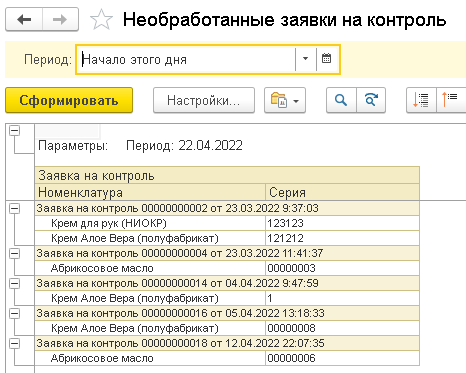The image size is (466, 373).
Task: Collapse group Заявка на контроль 0000000002
Action: pos(15,209)
